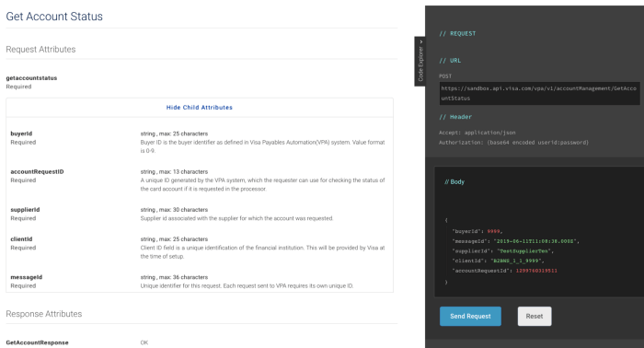Click the messageId attribute name
Screen dimensions: 644x348
tap(27, 277)
